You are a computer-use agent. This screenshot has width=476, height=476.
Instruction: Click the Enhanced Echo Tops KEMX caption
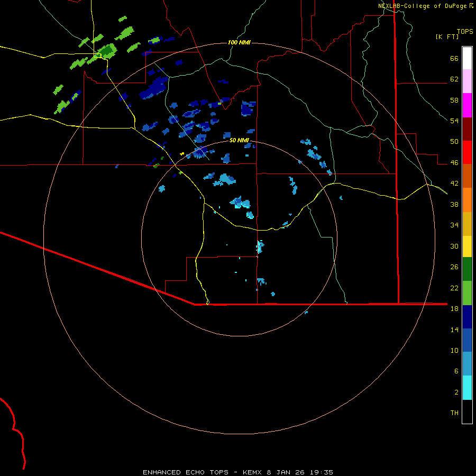click(238, 472)
